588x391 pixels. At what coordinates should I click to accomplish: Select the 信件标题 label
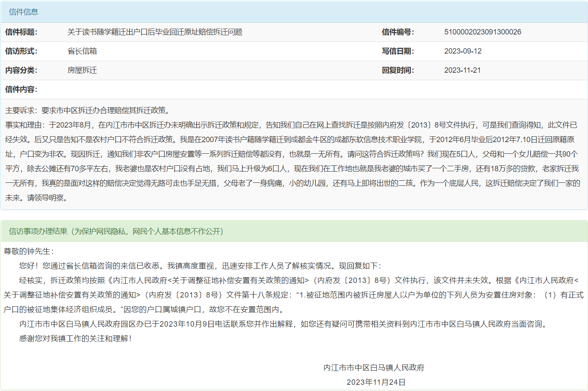21,32
